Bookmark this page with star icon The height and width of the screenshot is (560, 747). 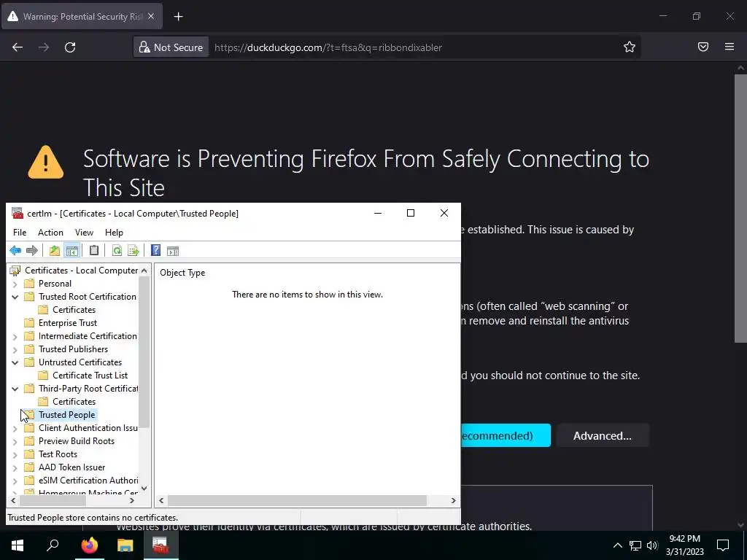pos(630,47)
